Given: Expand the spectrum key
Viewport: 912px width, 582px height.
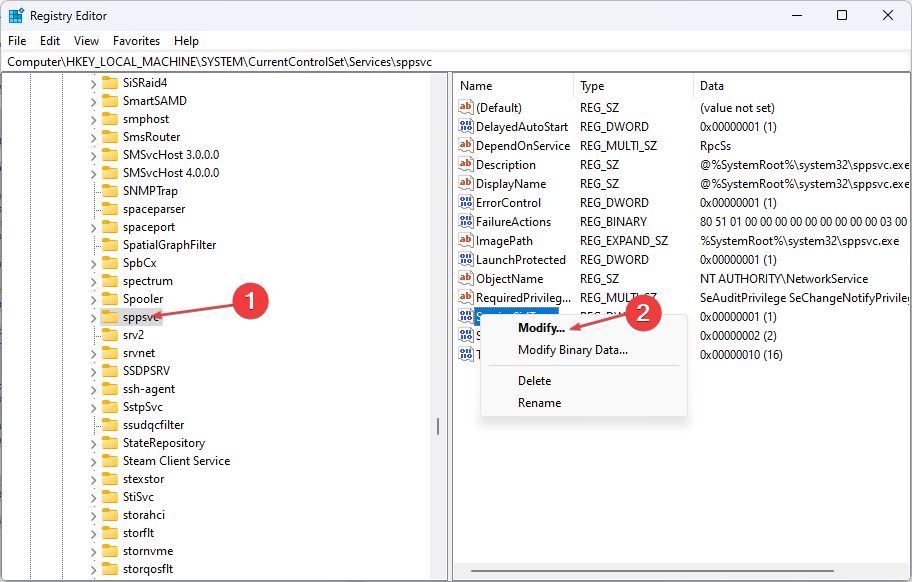Looking at the screenshot, I should click(x=93, y=282).
